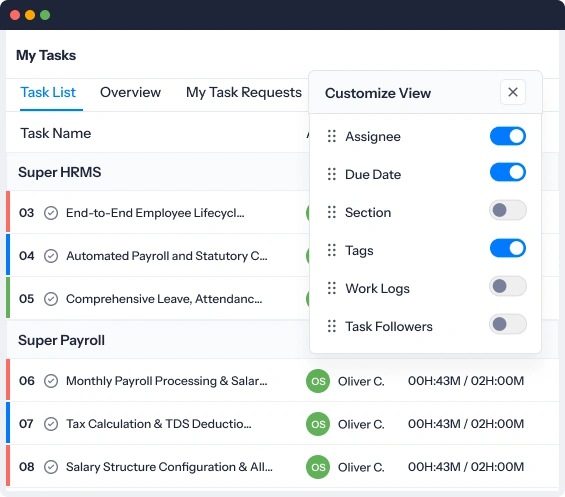
Task: Mark task 07 complete via check circle
Action: click(x=51, y=424)
